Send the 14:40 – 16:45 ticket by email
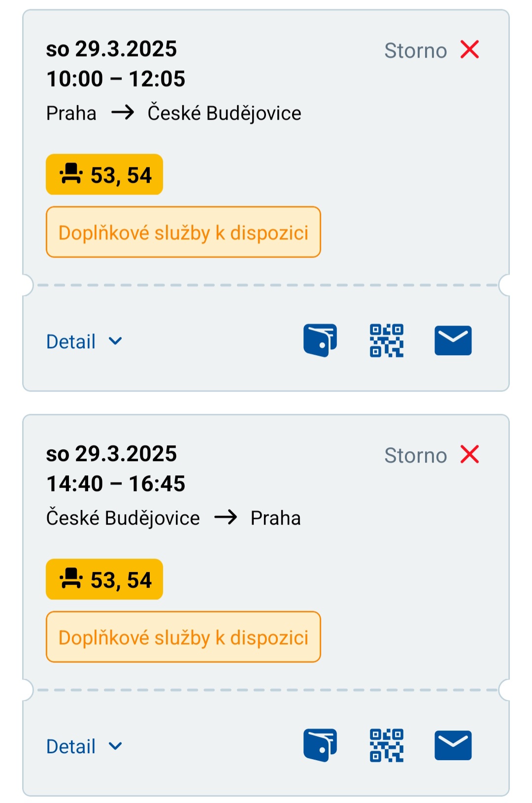Viewport: 532px width, 803px height. (x=453, y=745)
